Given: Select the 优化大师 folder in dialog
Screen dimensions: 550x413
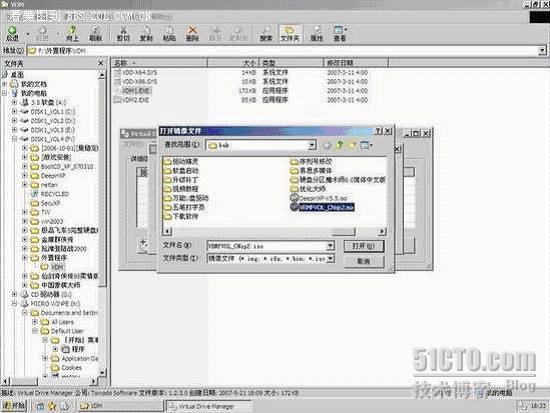Looking at the screenshot, I should point(308,189).
